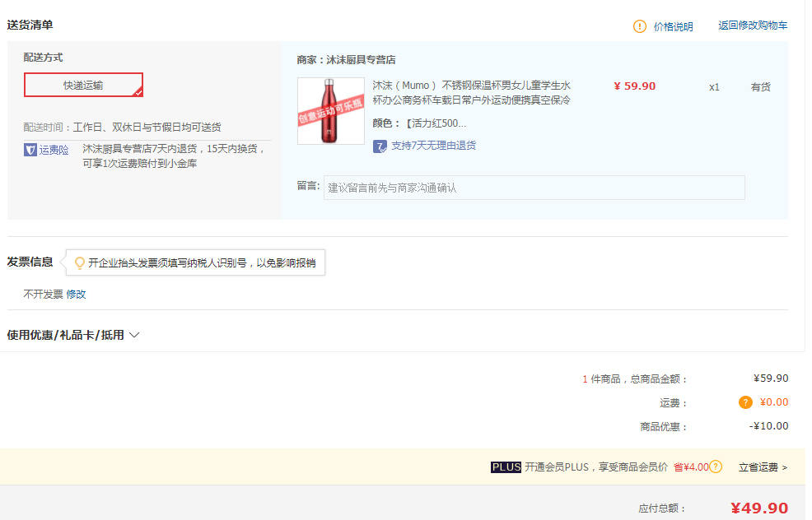Screen dimensions: 812x520
Task: Click the color text 【活力红500...
Action: tap(435, 123)
